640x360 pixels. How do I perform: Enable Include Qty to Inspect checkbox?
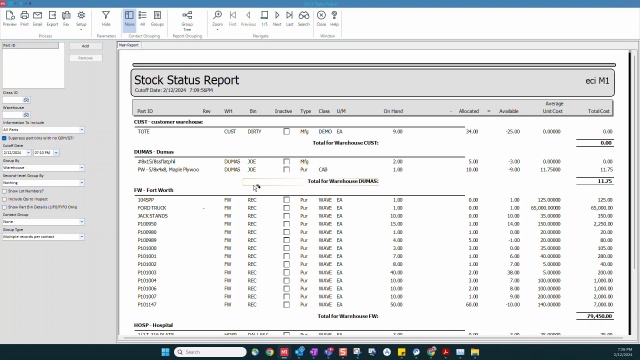pyautogui.click(x=4, y=199)
